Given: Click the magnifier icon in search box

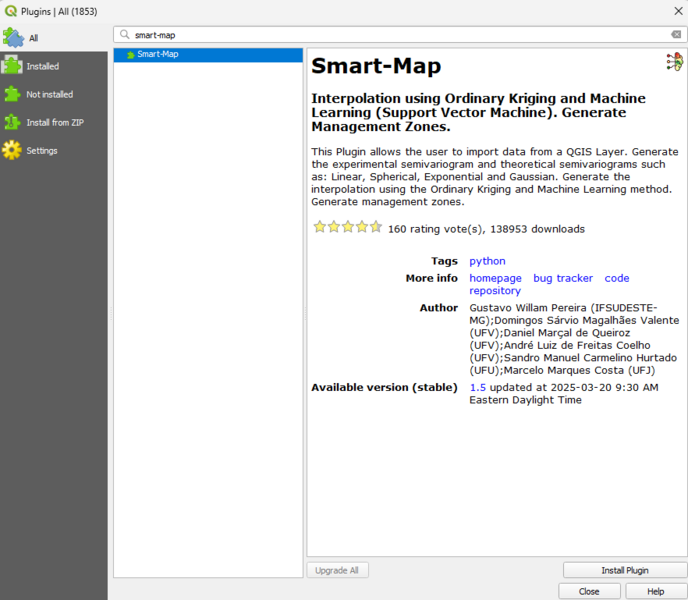Looking at the screenshot, I should [x=123, y=34].
